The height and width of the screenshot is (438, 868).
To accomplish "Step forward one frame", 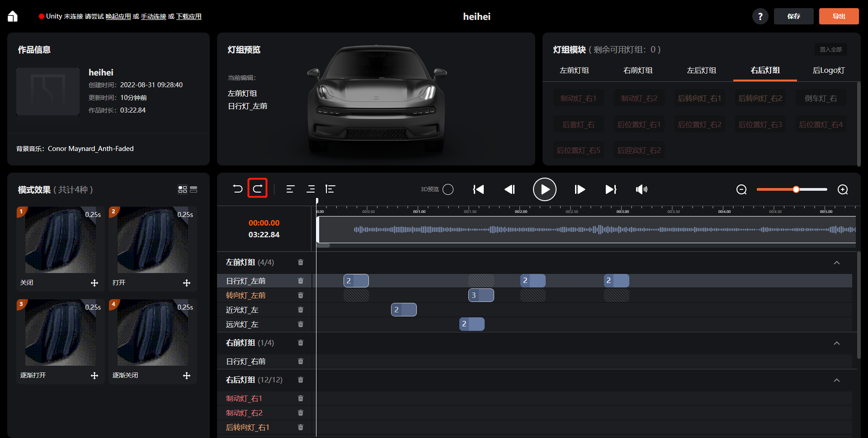I will [x=580, y=189].
